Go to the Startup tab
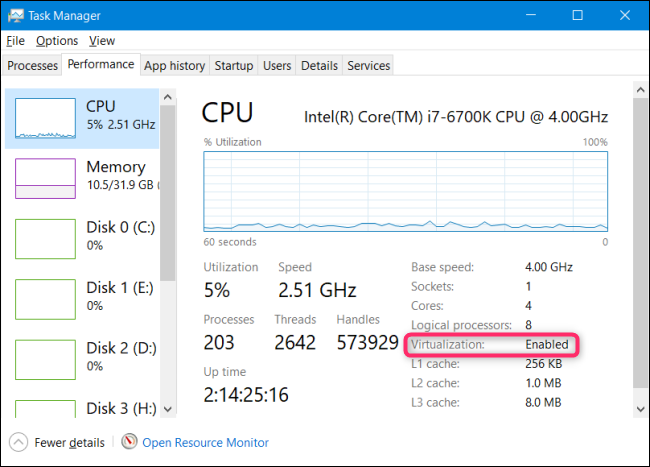The width and height of the screenshot is (650, 467). tap(234, 66)
